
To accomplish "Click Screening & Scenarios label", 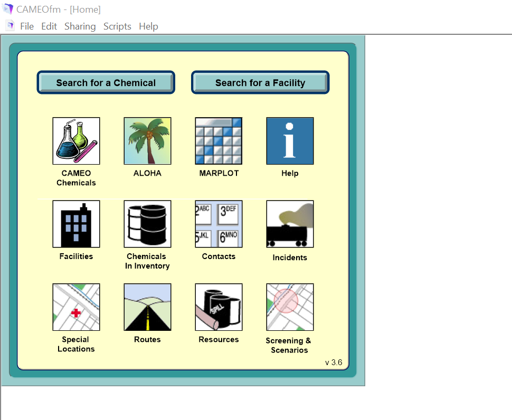I will (289, 345).
